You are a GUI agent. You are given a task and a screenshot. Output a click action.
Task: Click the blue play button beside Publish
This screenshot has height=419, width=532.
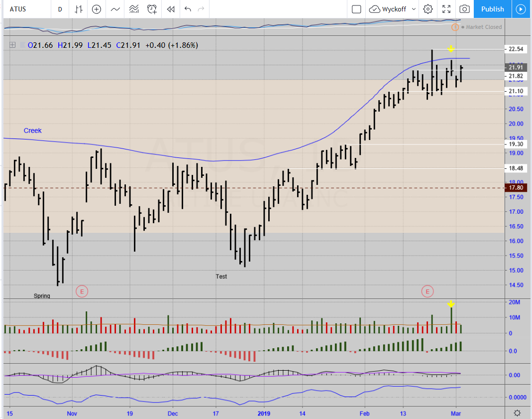coord(521,9)
